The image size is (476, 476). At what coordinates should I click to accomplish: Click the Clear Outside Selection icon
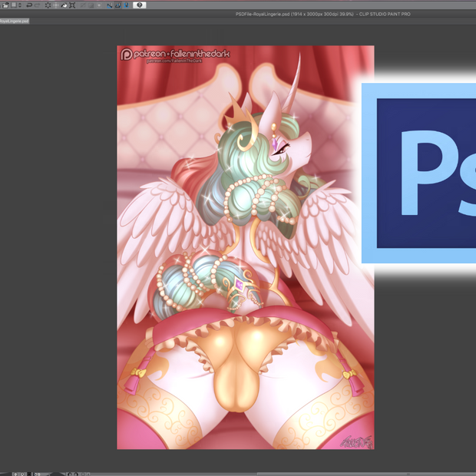click(x=56, y=5)
